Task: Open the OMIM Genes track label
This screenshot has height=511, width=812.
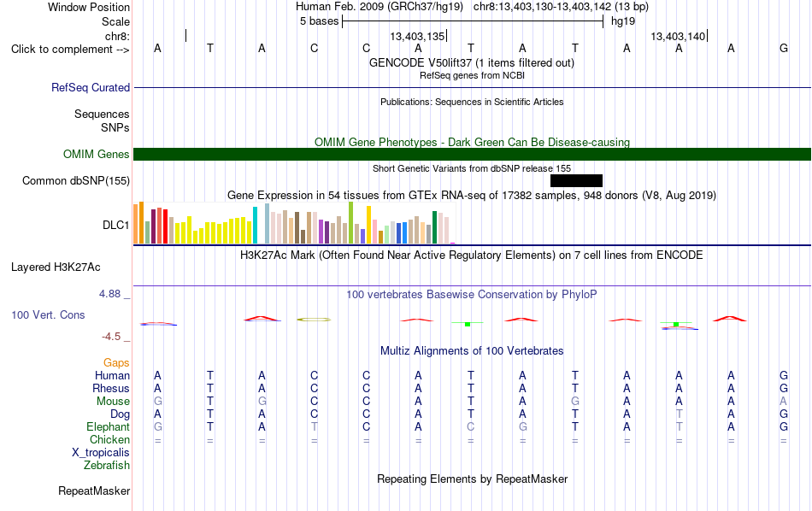Action: [x=96, y=155]
